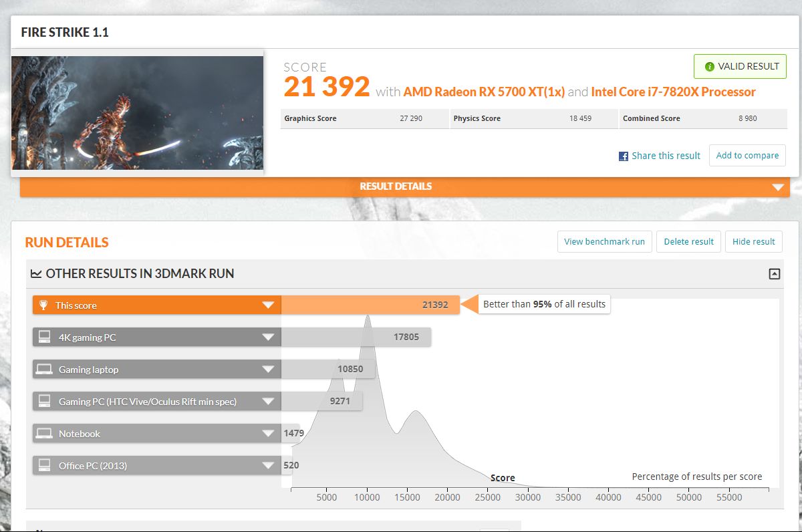
Task: Click the computer icon for Gaming PC min spec
Action: (x=45, y=402)
